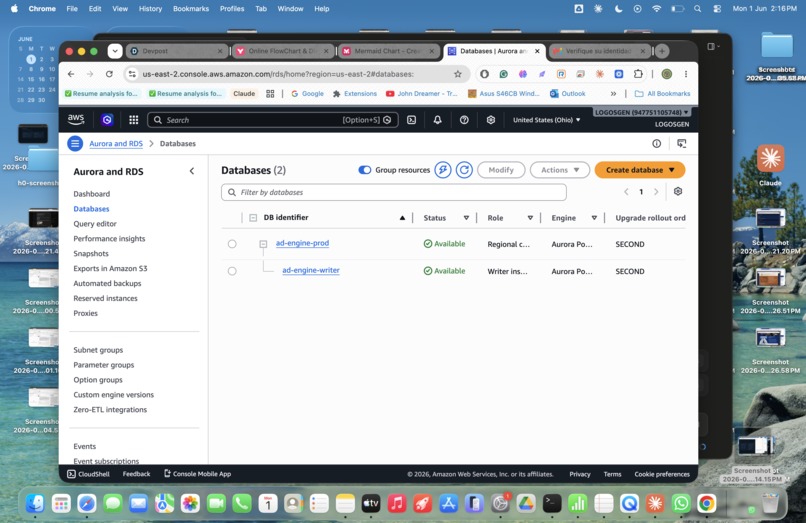Open the AWS help question mark
This screenshot has height=523, width=806.
pos(464,120)
